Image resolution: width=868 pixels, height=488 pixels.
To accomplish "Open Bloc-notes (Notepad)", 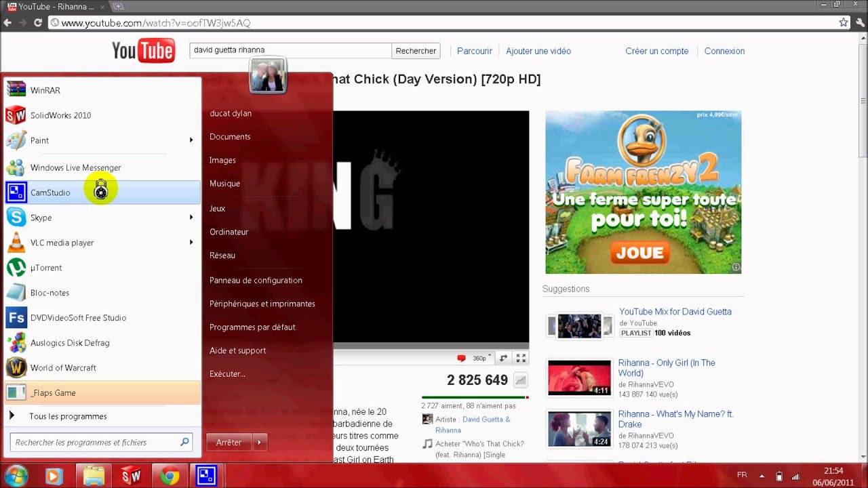I will 102,293.
